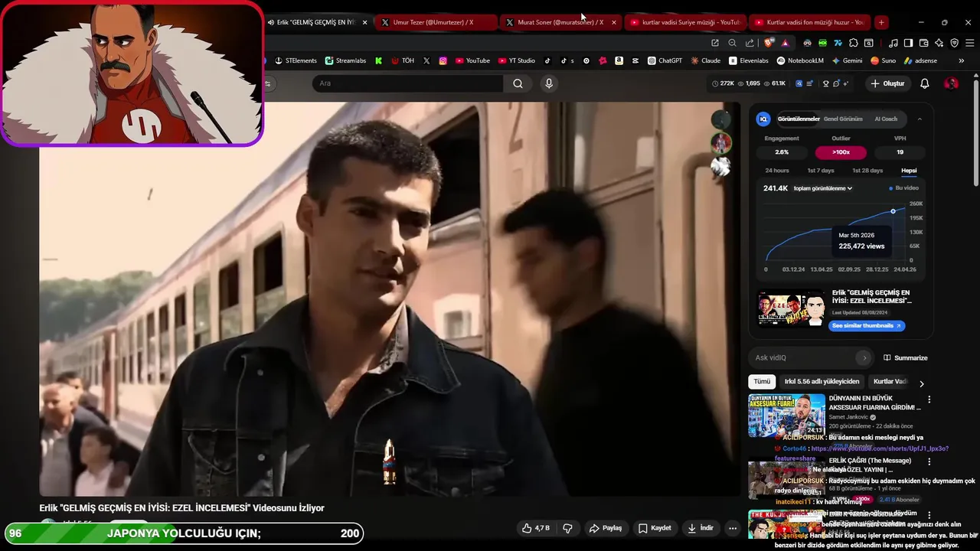This screenshot has width=980, height=551.
Task: Click the microphone voice search icon
Action: 548,83
